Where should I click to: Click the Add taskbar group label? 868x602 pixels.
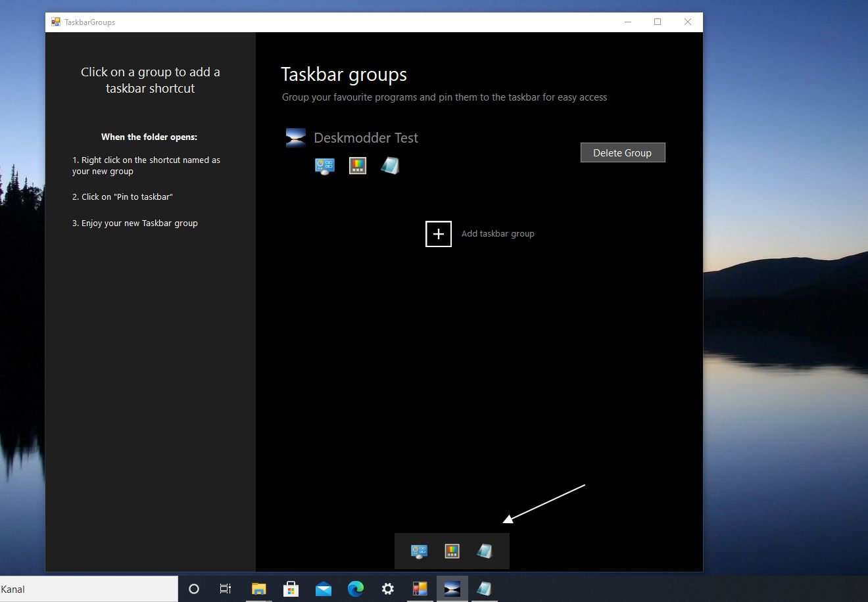[498, 234]
